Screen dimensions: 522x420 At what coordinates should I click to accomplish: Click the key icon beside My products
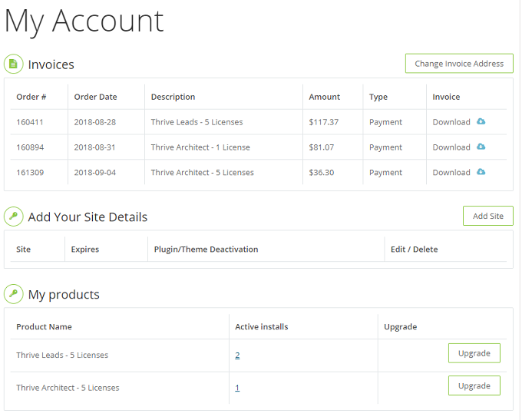13,294
